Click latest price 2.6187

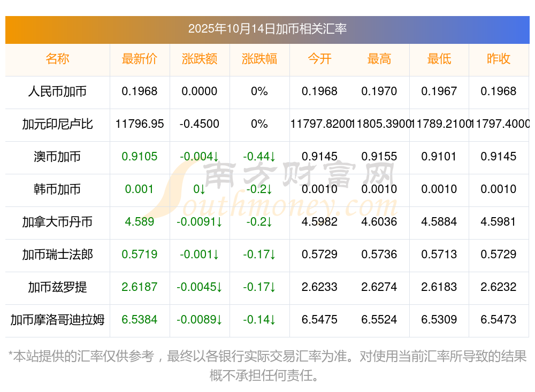tap(139, 287)
